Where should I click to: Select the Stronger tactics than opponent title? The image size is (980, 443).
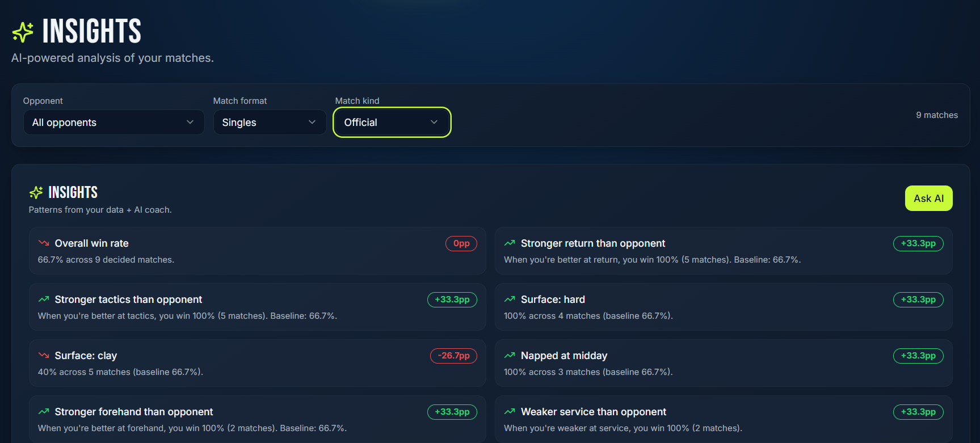128,299
